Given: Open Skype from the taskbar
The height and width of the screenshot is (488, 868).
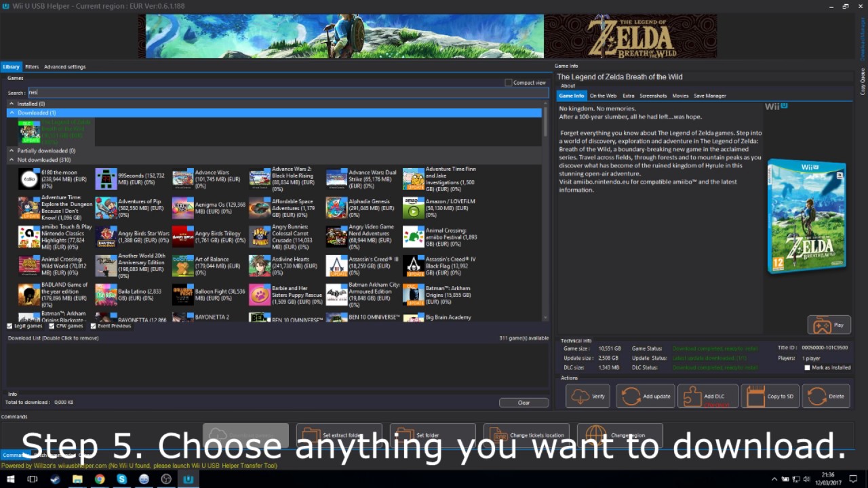Looking at the screenshot, I should point(122,479).
